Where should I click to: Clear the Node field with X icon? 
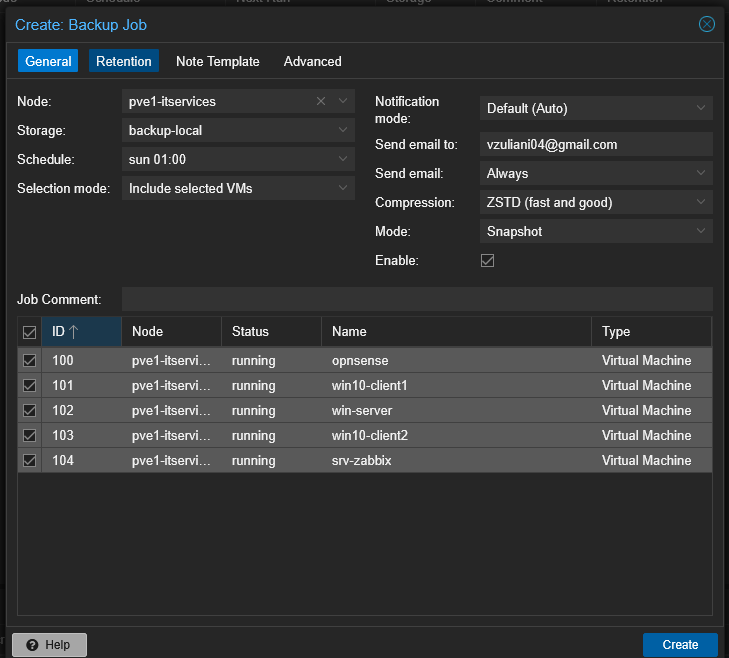pyautogui.click(x=321, y=101)
